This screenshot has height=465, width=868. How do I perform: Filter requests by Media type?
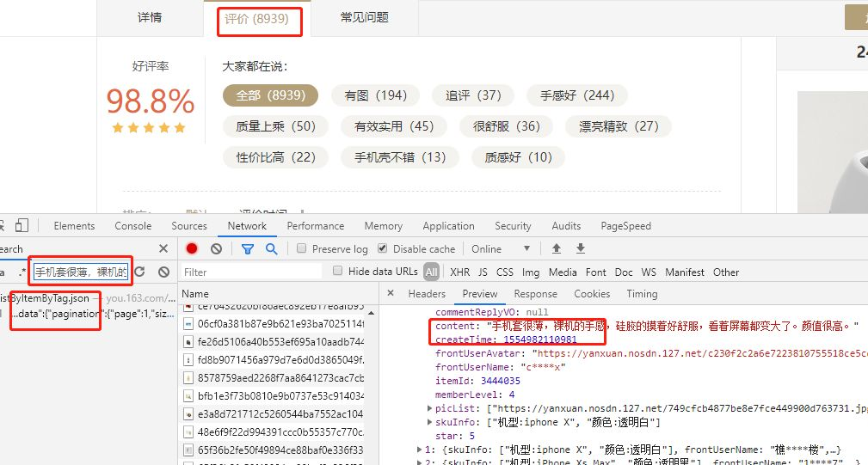(563, 272)
